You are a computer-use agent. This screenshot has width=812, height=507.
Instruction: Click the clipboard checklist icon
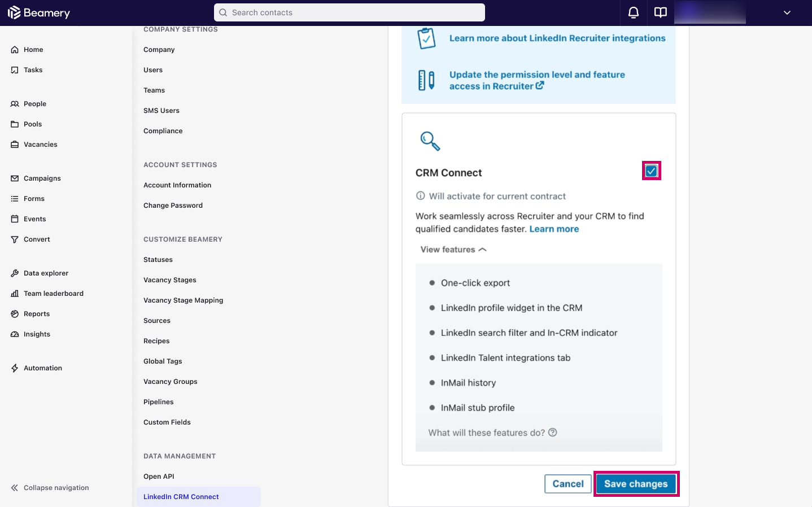click(x=426, y=38)
